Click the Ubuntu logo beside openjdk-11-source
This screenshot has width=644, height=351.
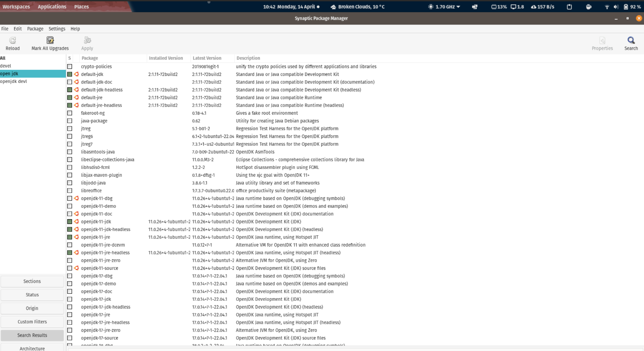[76, 268]
